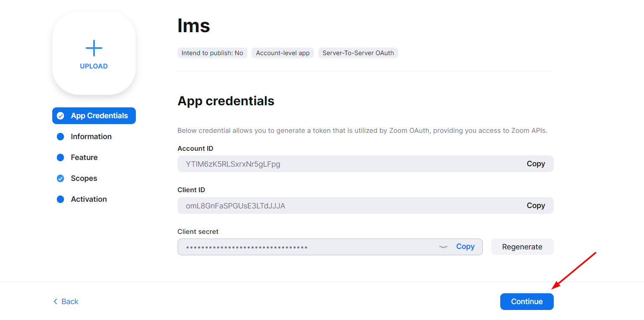Click the blue dot beside Information step
Screen dimensions: 644x320
pyautogui.click(x=60, y=137)
